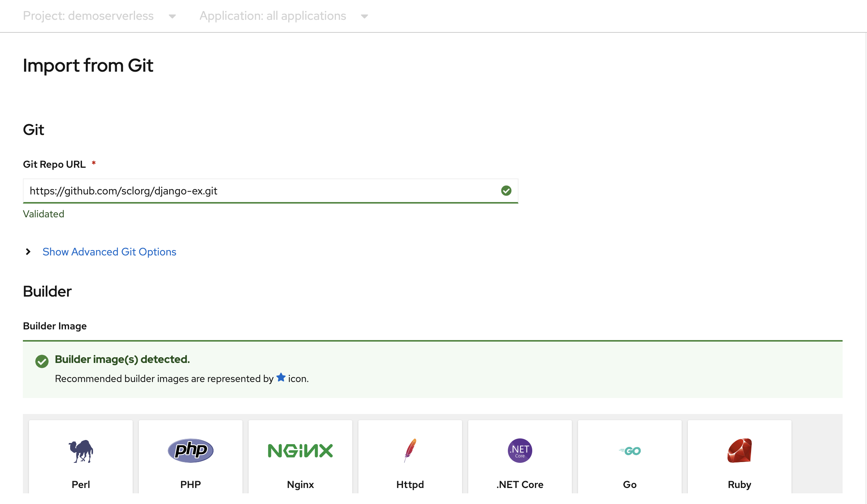Click the Git section heading
Viewport: 867px width, 504px height.
[33, 129]
